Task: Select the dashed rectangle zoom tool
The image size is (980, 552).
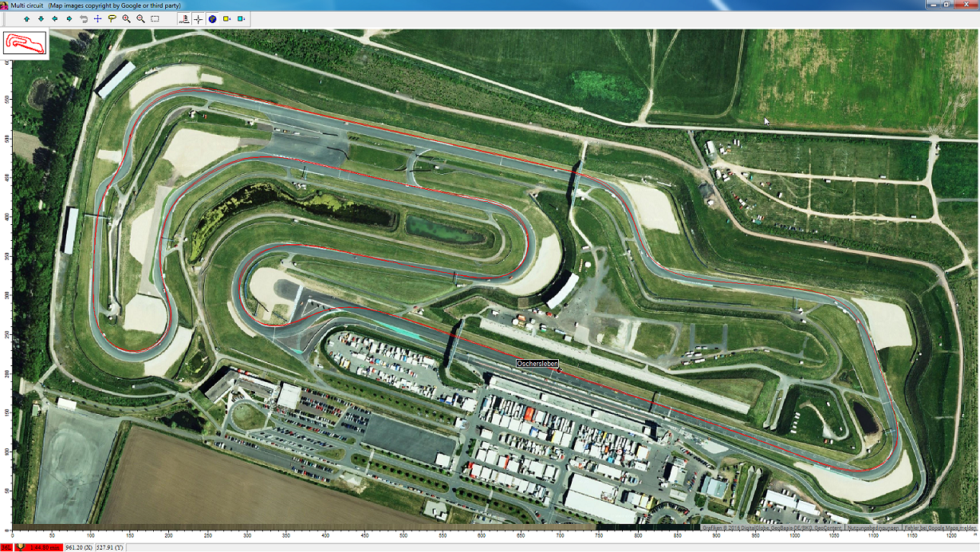Action: point(155,18)
